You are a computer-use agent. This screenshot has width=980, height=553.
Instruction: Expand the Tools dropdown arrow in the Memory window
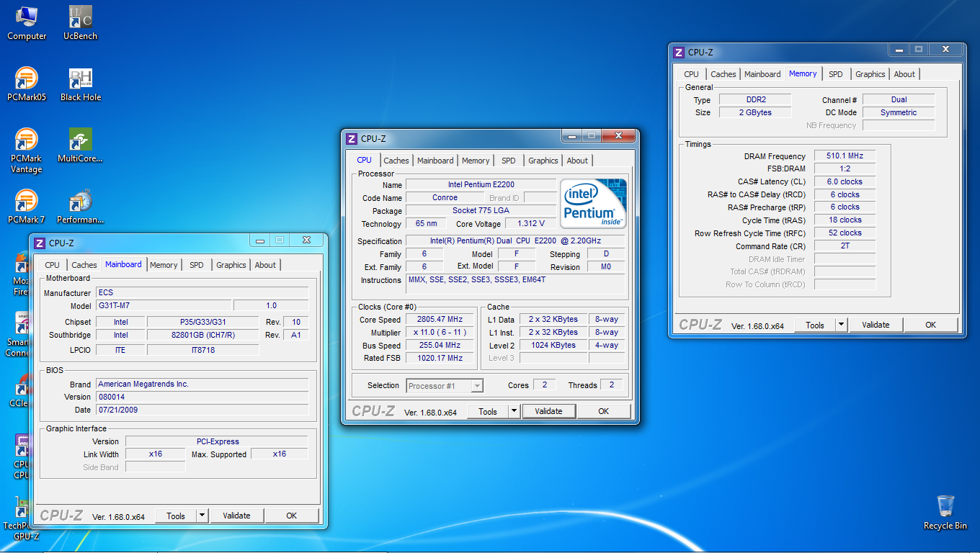click(x=841, y=325)
